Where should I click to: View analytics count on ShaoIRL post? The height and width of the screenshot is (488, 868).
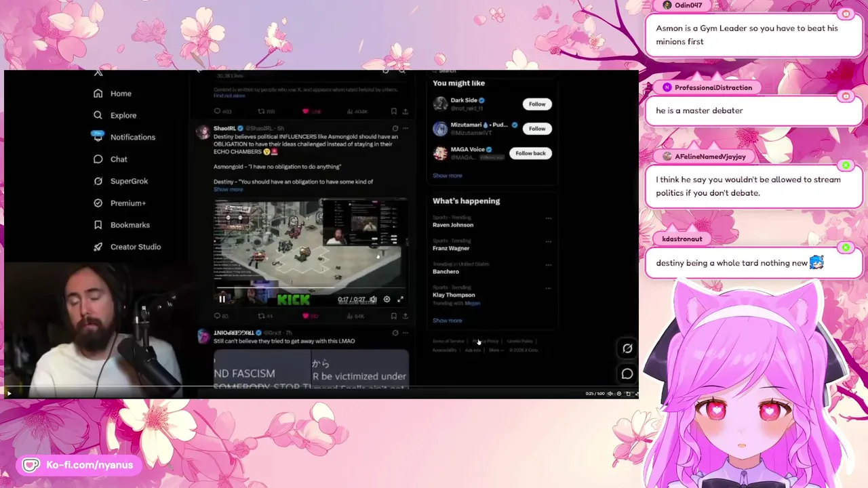[355, 316]
